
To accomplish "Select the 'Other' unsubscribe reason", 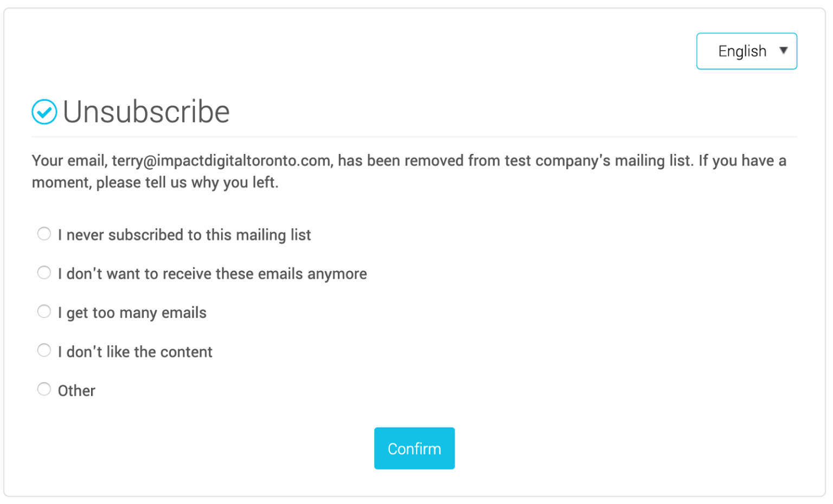I will (x=44, y=389).
